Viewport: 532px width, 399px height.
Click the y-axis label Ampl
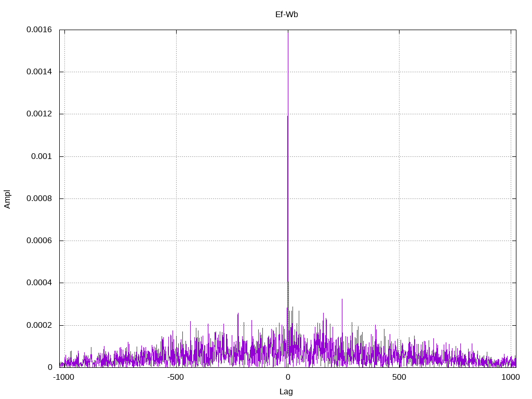coord(7,199)
